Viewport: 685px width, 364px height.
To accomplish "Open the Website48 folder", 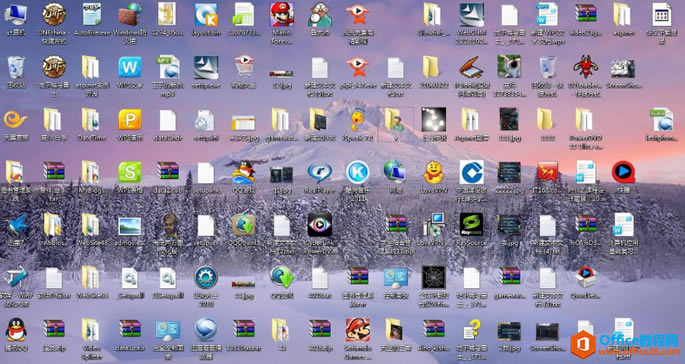I will pos(91,225).
